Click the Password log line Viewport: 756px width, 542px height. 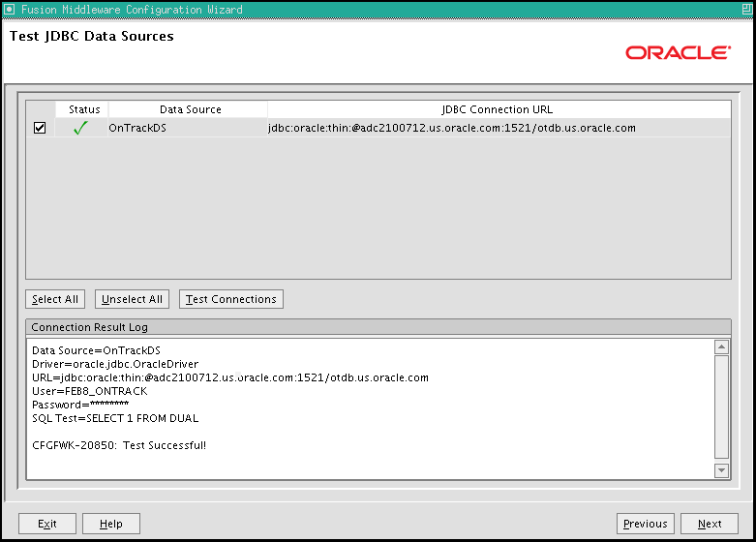click(80, 405)
